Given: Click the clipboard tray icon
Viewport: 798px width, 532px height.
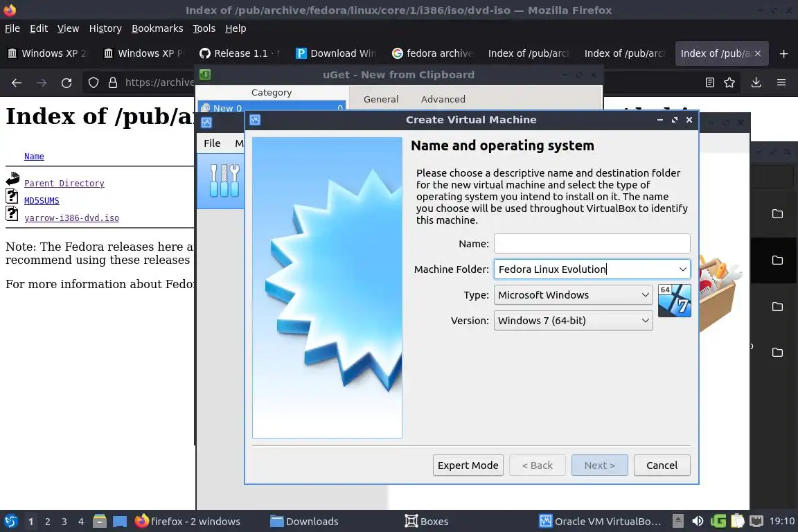Looking at the screenshot, I should pos(738,521).
